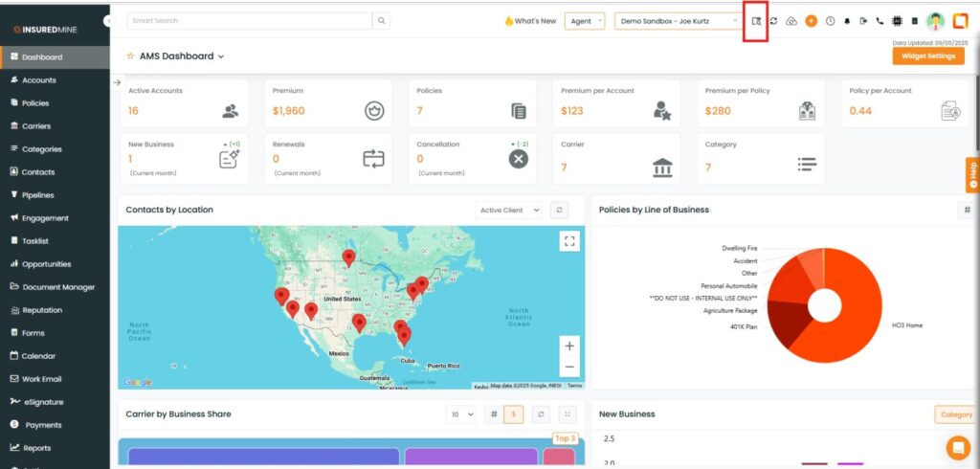Open the document lookup icon in top toolbar
This screenshot has width=980, height=469.
pos(756,21)
